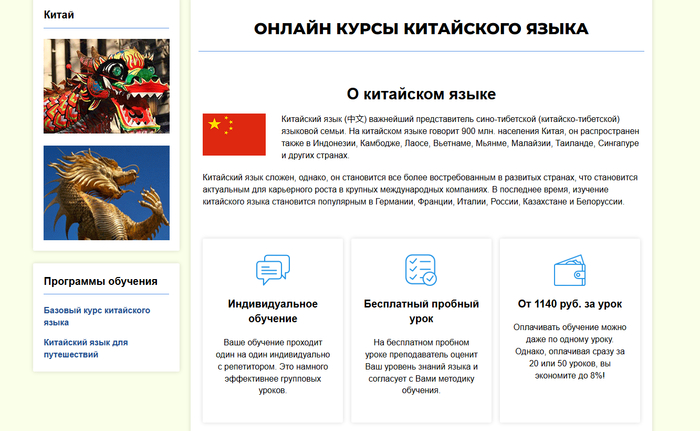Select the Индивидуальное обучение card heading
Image resolution: width=700 pixels, height=431 pixels.
[272, 310]
